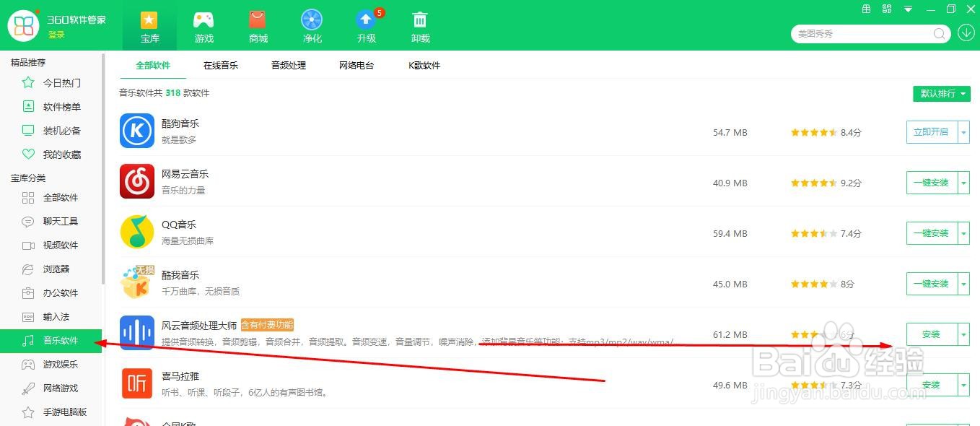Click 一键安装 for QQ音乐
Viewport: 980px width, 426px height.
[932, 233]
